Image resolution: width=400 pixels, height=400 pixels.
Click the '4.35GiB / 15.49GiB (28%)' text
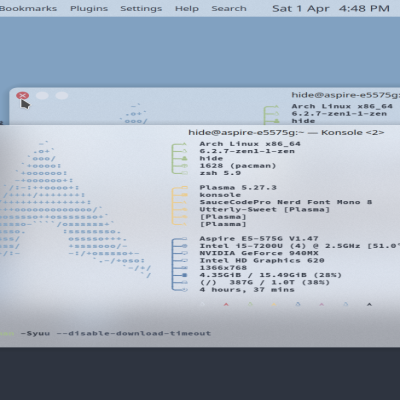tap(271, 275)
